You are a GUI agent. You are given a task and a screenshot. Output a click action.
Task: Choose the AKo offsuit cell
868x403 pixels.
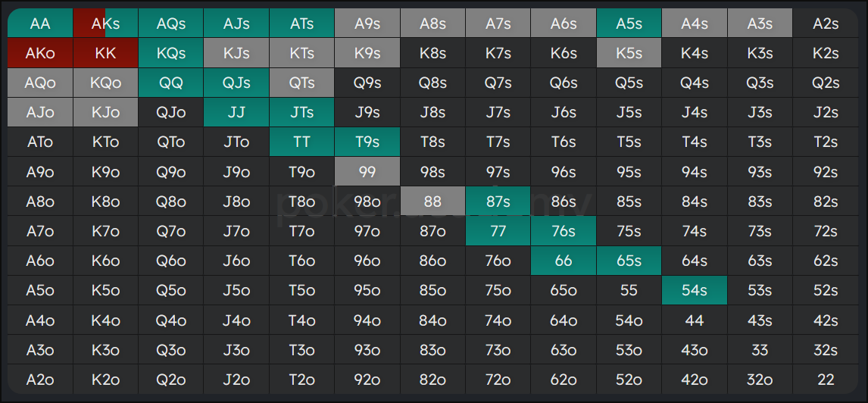(40, 53)
